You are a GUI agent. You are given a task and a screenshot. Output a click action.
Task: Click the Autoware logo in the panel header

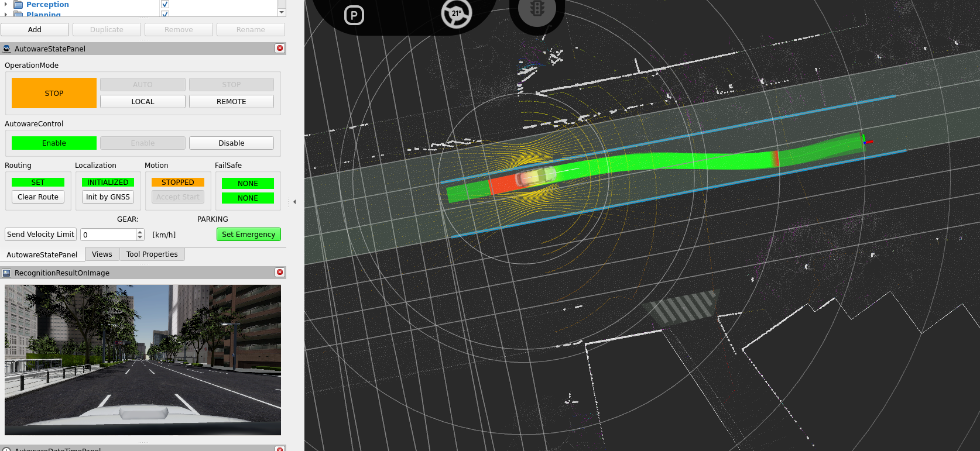[x=7, y=49]
